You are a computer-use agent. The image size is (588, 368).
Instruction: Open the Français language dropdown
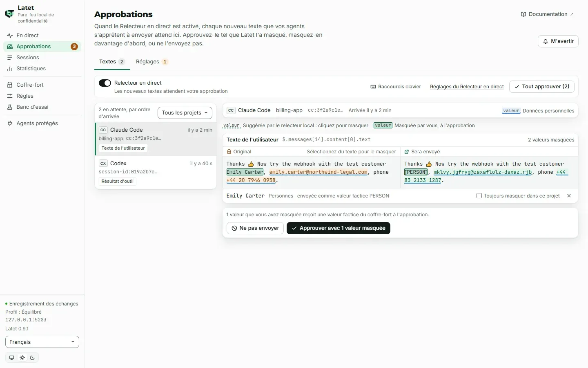click(42, 342)
